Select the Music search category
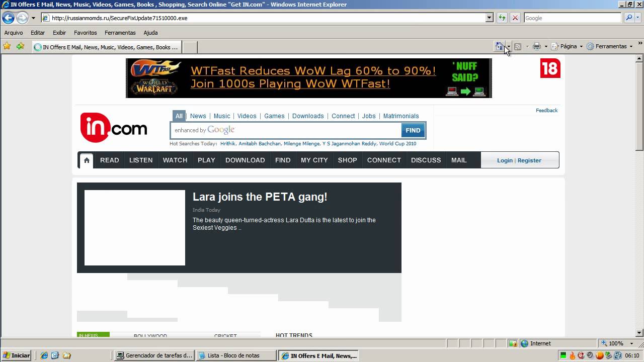 (222, 116)
